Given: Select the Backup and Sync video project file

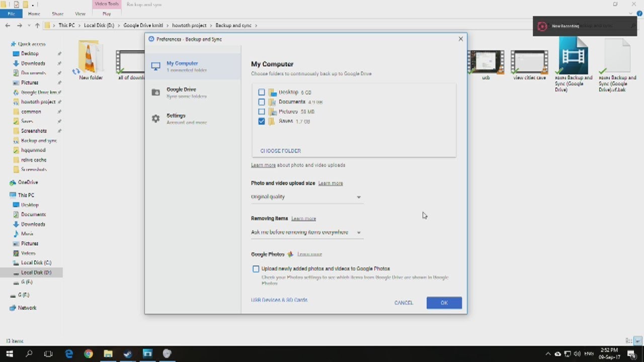Looking at the screenshot, I should (x=574, y=65).
